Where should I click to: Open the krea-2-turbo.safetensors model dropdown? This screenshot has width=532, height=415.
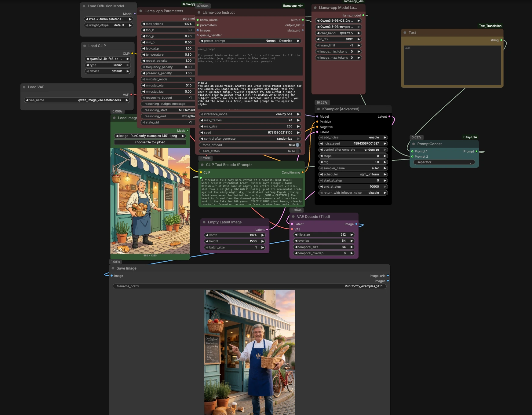(x=108, y=19)
